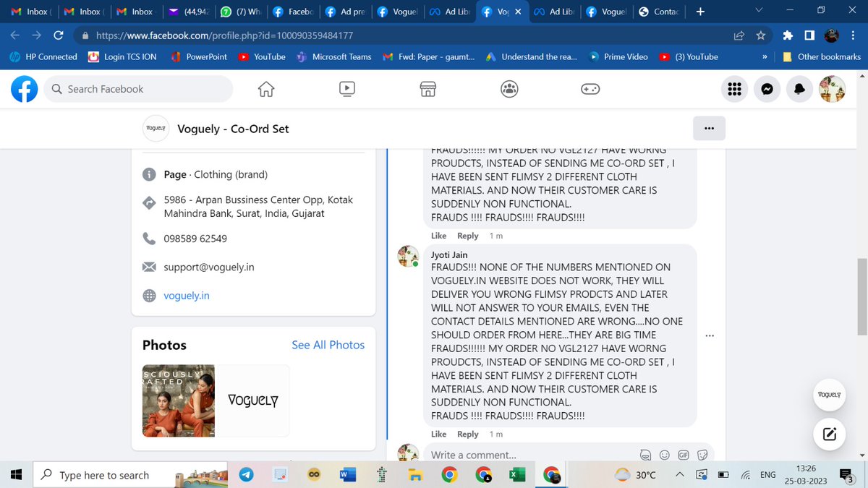Open Facebook Marketplace icon
Image resolution: width=868 pixels, height=488 pixels.
[x=427, y=89]
